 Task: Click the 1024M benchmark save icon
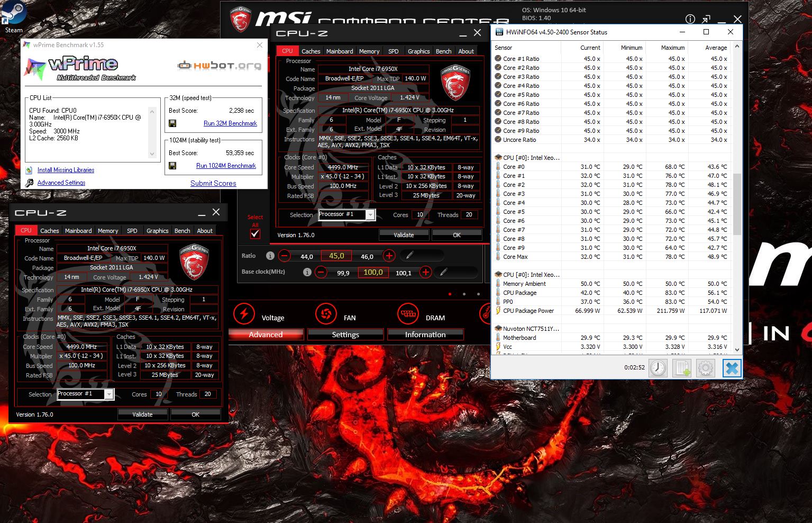click(172, 166)
